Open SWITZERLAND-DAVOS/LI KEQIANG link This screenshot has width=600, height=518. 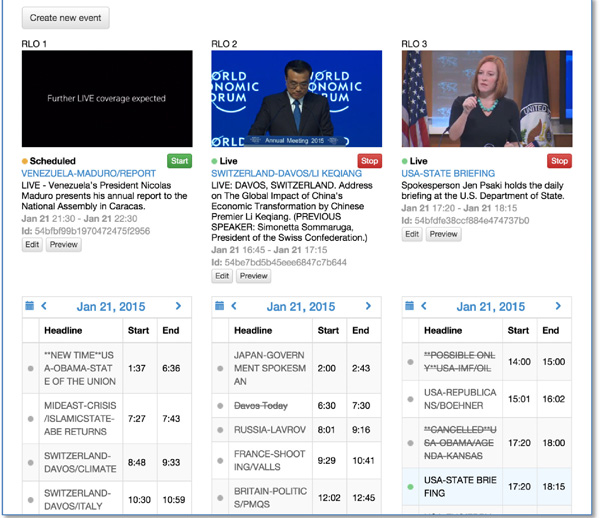click(x=286, y=174)
